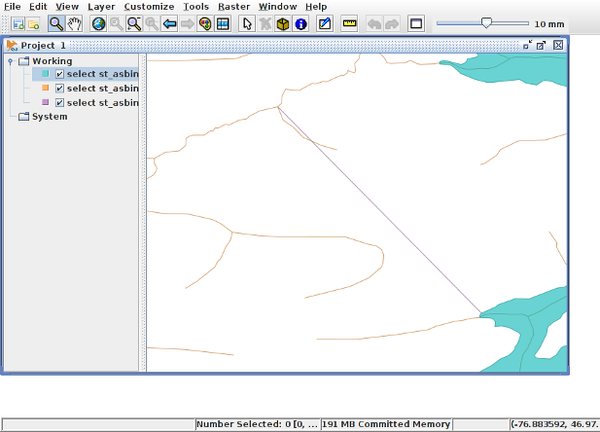Hide the purple layer via checkbox
The width and height of the screenshot is (600, 432).
pos(60,102)
